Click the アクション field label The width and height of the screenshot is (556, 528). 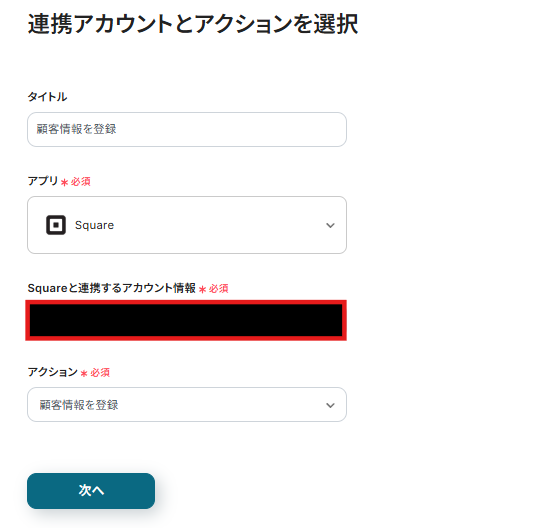(52, 372)
